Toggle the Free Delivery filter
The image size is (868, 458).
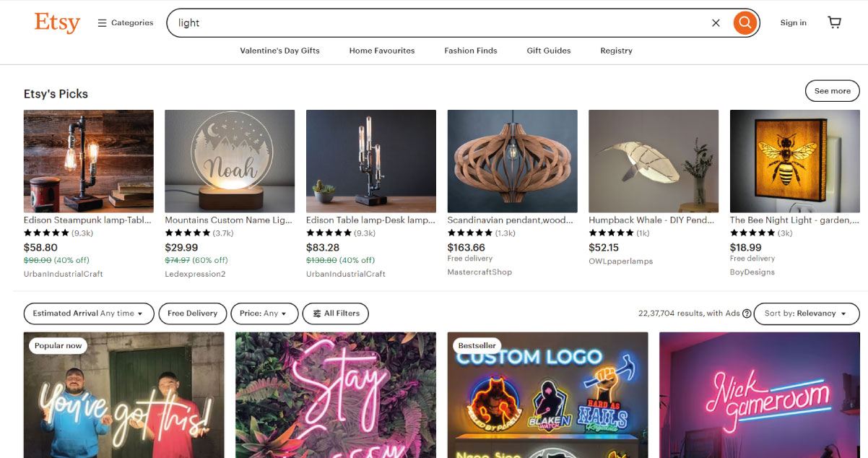[192, 314]
